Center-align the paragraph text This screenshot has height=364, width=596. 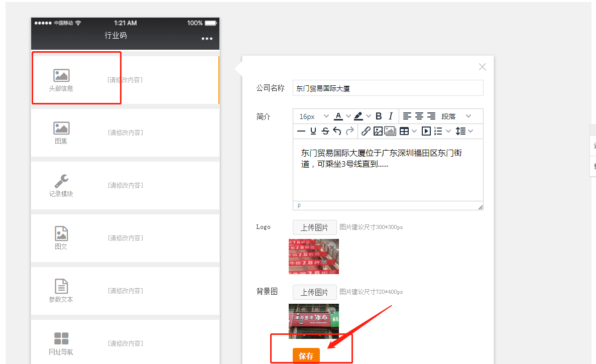pos(419,116)
